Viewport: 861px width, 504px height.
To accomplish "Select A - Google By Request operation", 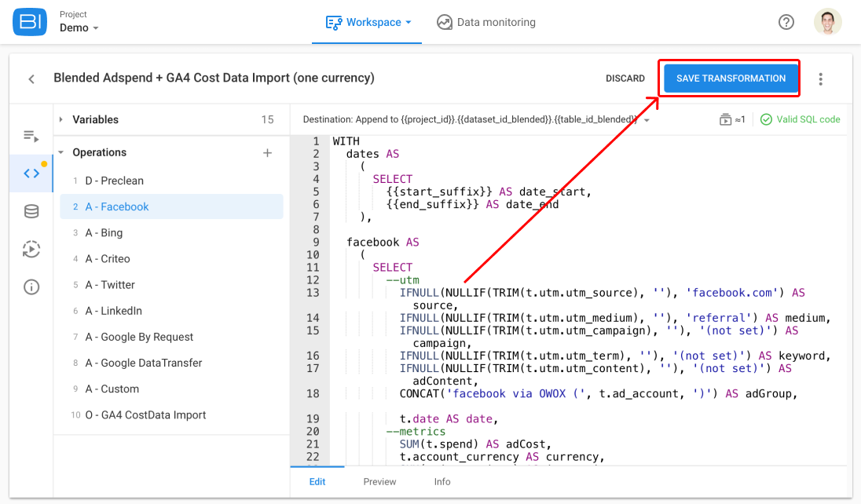I will (171, 337).
